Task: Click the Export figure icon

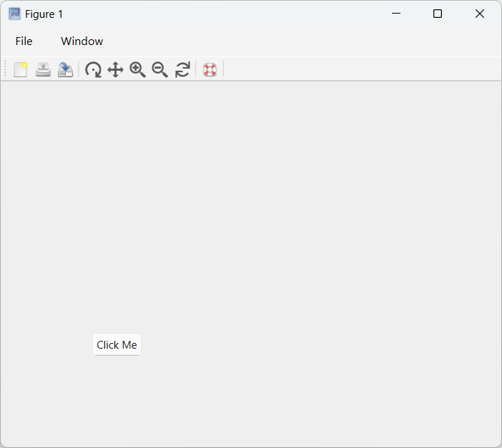Action: 65,69
